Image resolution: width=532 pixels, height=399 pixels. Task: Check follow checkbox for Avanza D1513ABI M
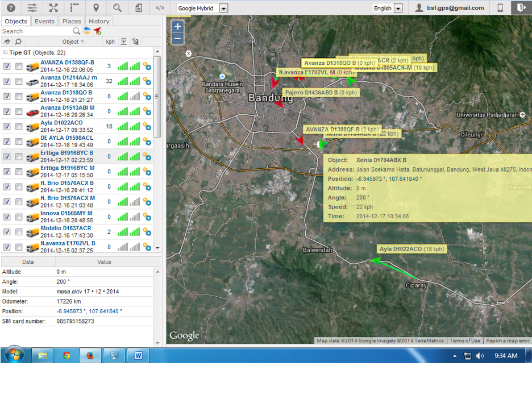[19, 111]
